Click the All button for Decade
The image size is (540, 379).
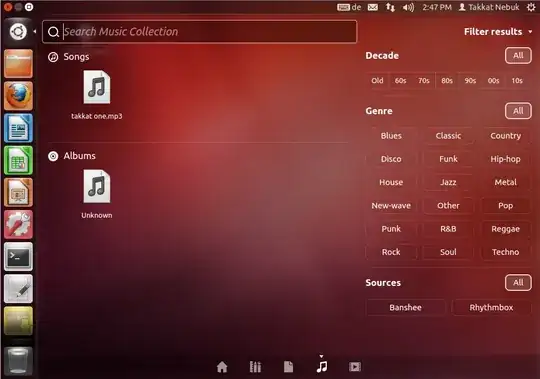518,55
